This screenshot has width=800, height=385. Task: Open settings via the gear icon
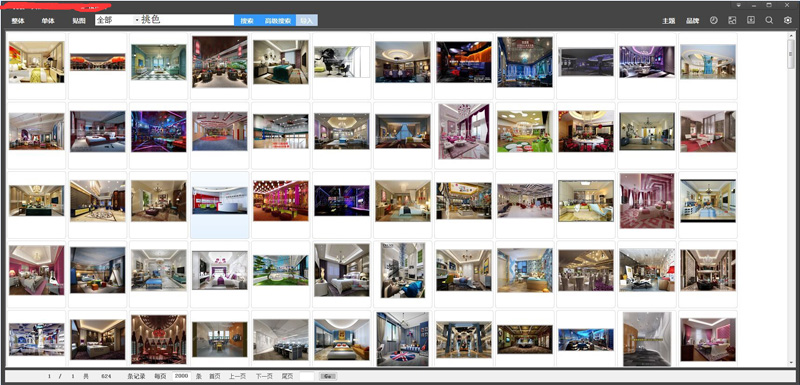(x=787, y=20)
